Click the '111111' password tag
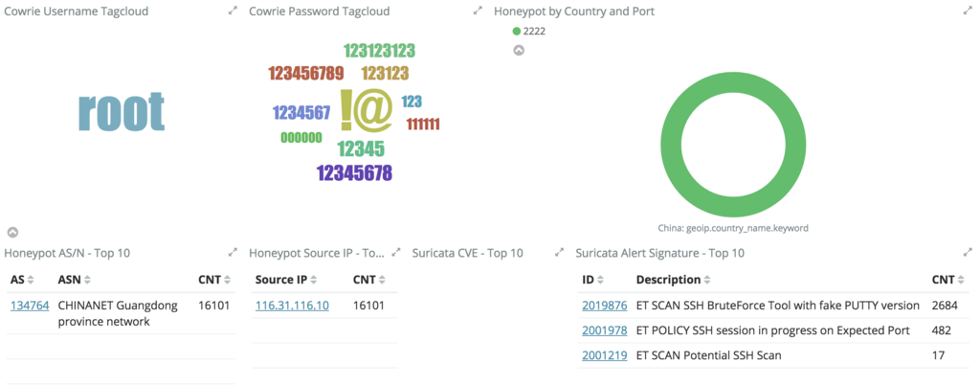980x386 pixels. click(423, 125)
